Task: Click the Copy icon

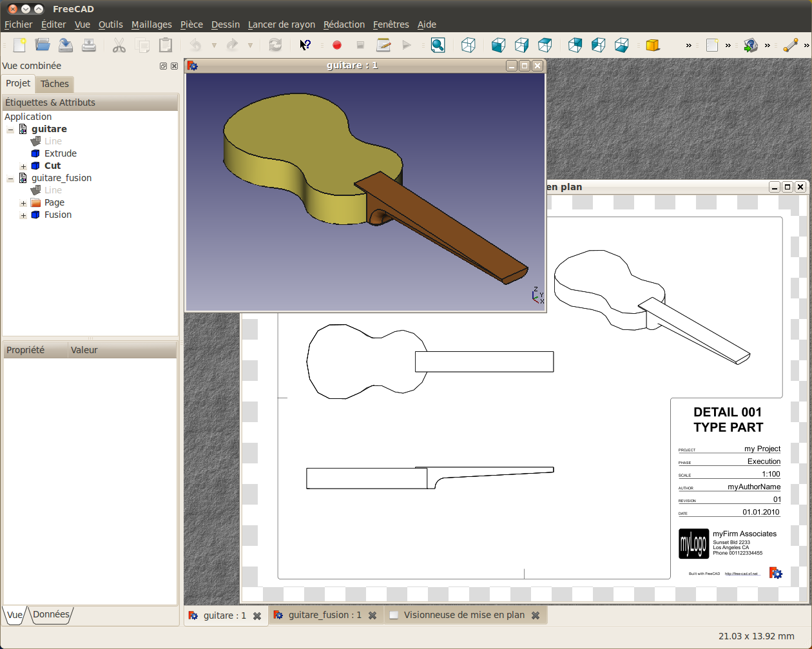Action: (x=142, y=45)
